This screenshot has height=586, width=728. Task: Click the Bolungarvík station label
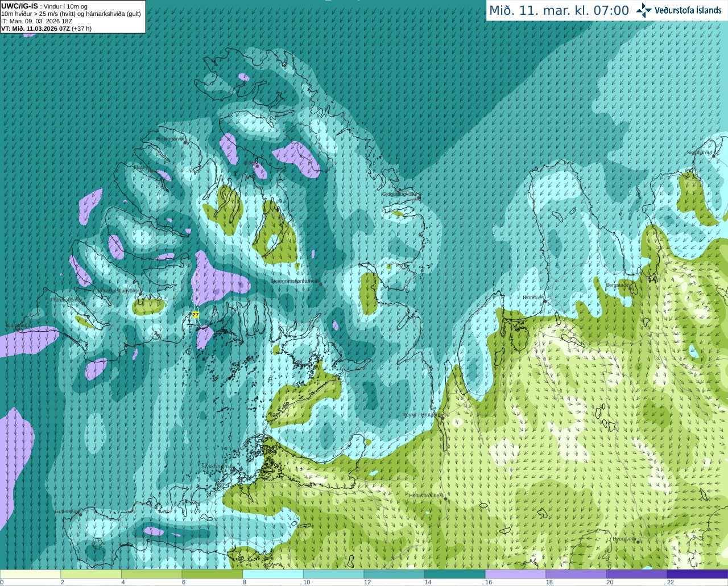pyautogui.click(x=170, y=139)
